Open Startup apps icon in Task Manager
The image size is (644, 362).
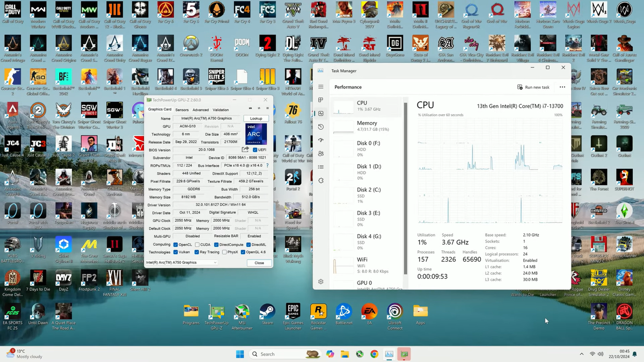321,140
